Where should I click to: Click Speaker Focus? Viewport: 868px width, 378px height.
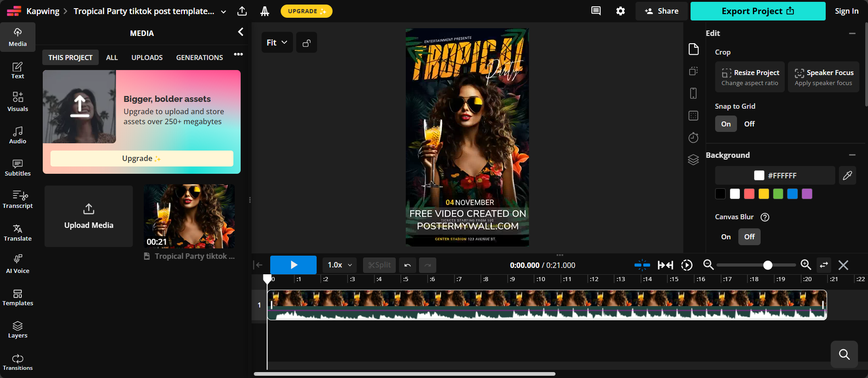823,77
